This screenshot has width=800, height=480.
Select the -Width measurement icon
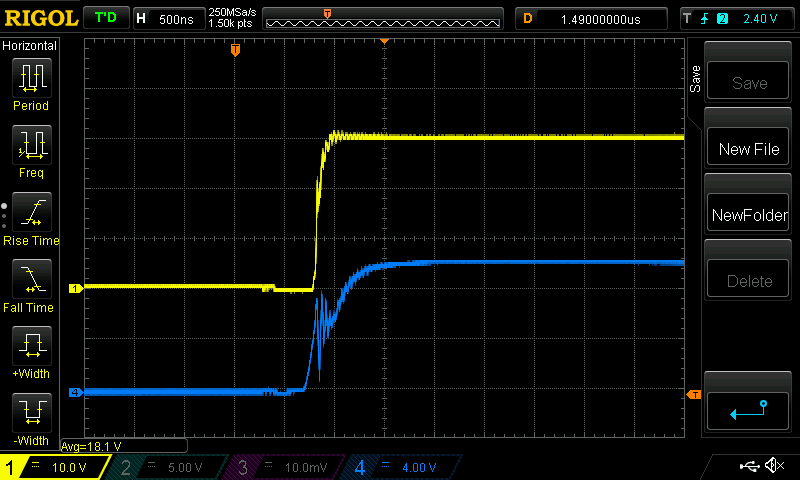click(30, 413)
